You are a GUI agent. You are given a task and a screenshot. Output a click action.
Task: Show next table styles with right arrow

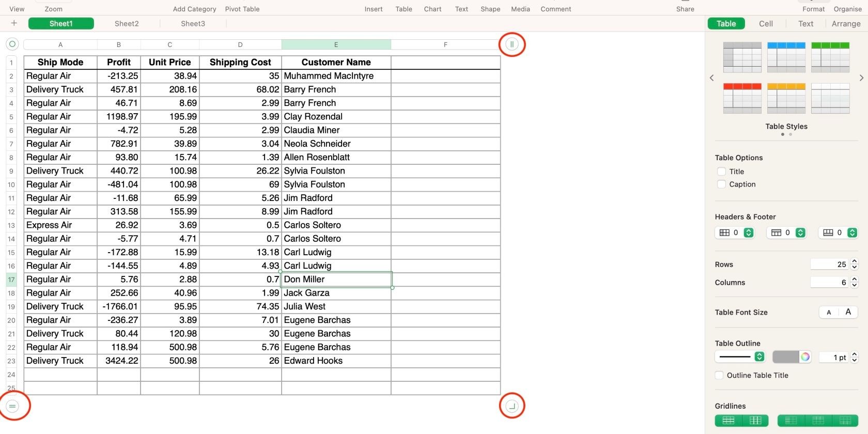pyautogui.click(x=861, y=78)
